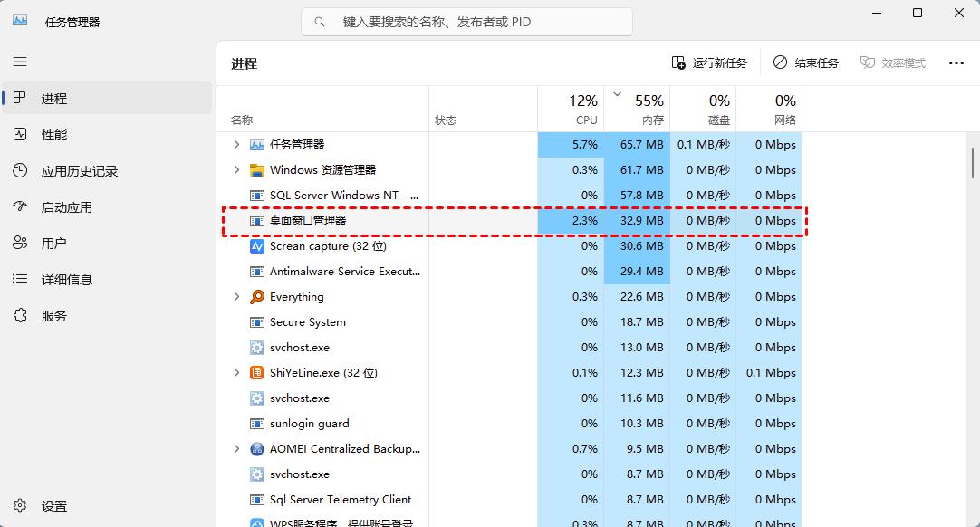Click 结束任务 button
This screenshot has width=980, height=527.
point(805,63)
